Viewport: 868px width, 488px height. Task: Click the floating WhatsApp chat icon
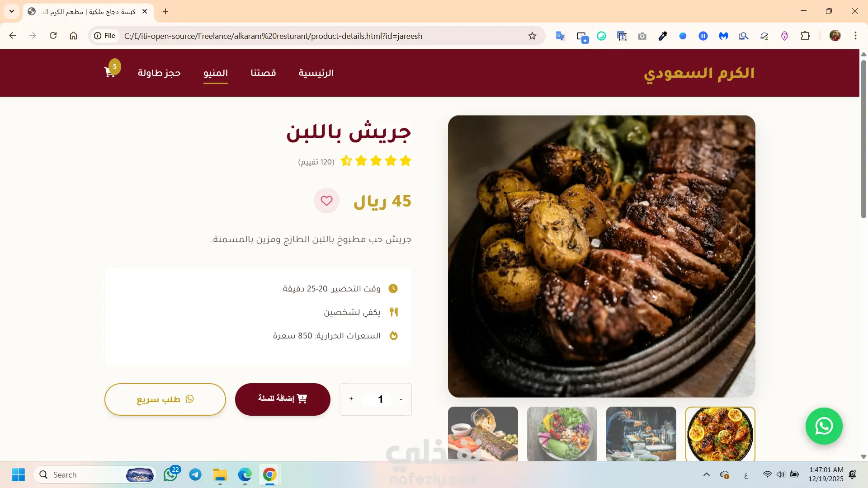[x=824, y=426]
